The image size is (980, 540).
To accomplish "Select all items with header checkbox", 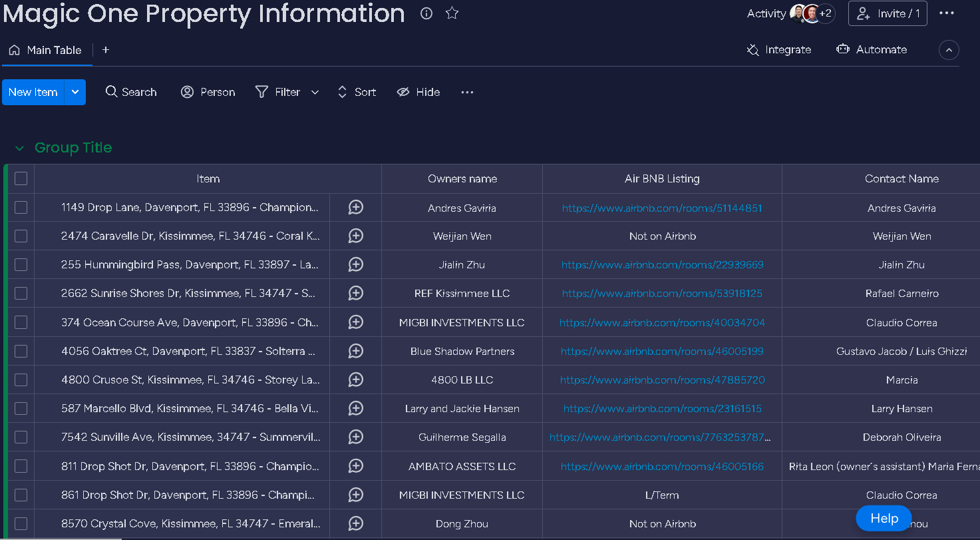I will (21, 178).
